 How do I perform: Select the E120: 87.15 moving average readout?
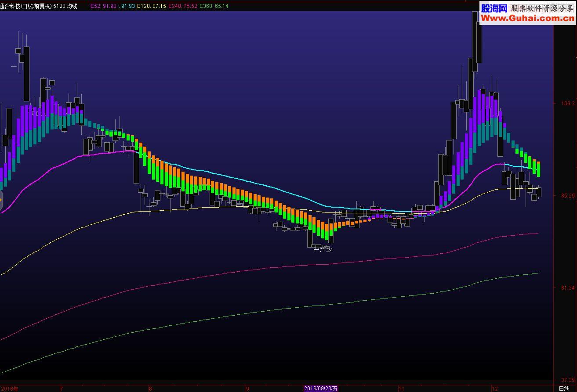[x=152, y=6]
